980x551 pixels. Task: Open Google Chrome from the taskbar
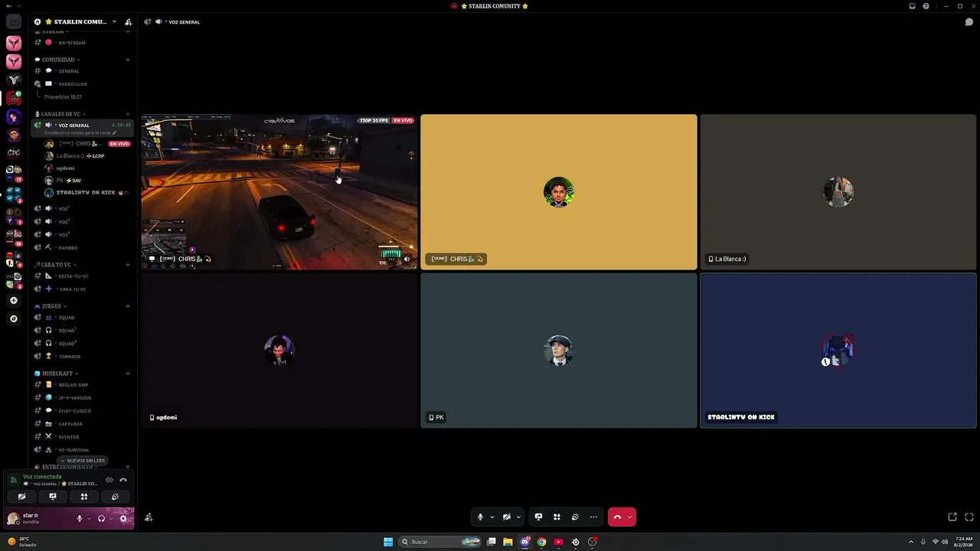541,542
